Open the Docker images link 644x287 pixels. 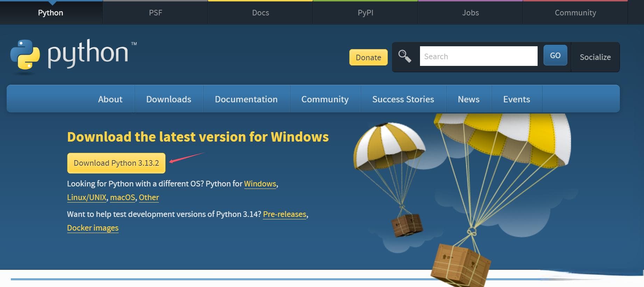(x=93, y=228)
